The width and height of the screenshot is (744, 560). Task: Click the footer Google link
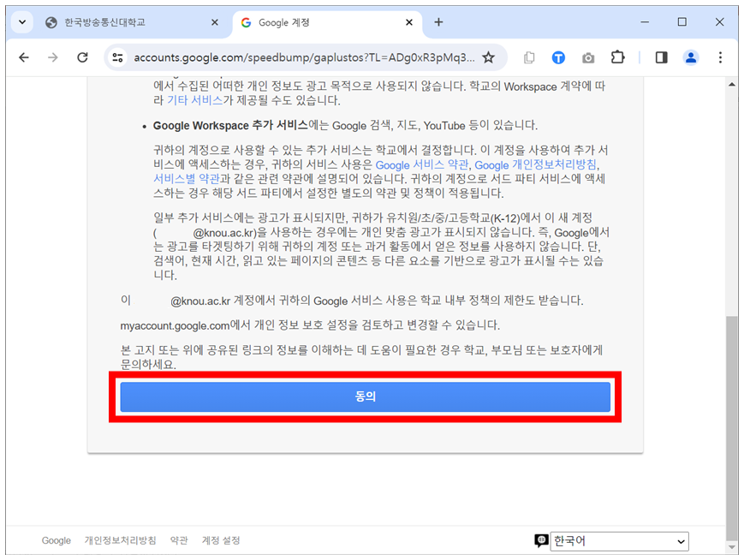pyautogui.click(x=56, y=540)
